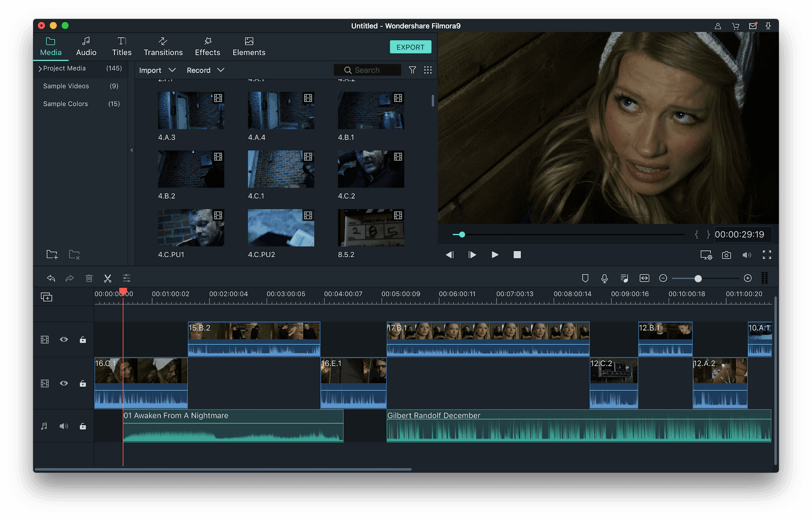Switch to the Titles tab
Screen dimensions: 812x520
click(x=122, y=47)
